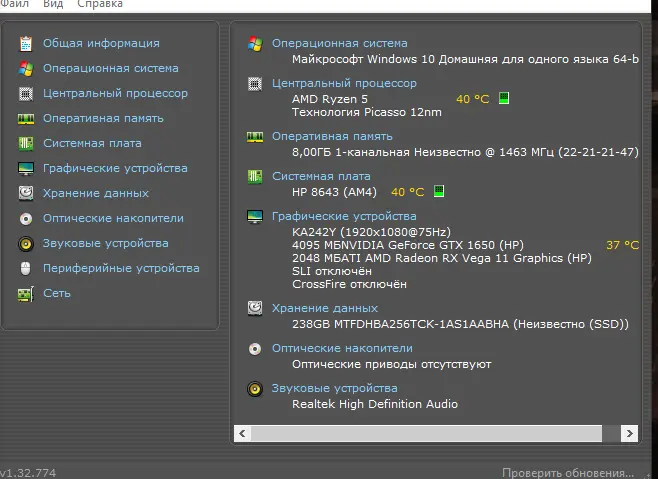Select Операционная система in sidebar
Image resolution: width=658 pixels, height=479 pixels.
111,68
